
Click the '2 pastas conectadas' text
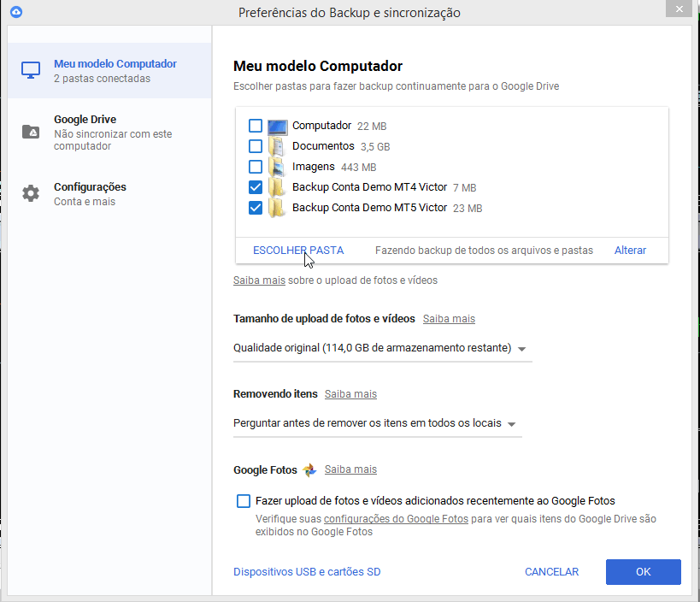pos(103,79)
